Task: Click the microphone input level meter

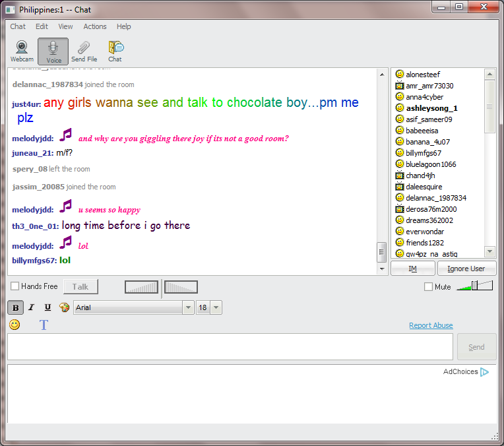Action: (141, 287)
